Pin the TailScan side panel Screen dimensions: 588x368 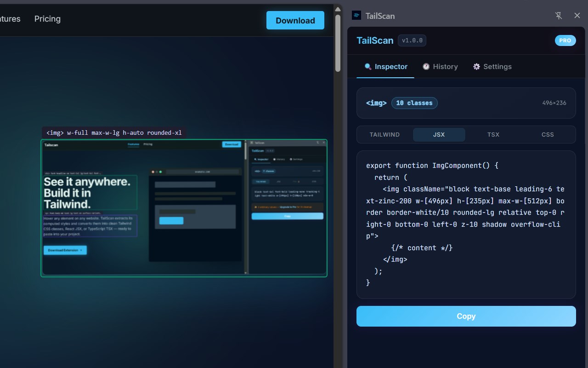tap(559, 16)
